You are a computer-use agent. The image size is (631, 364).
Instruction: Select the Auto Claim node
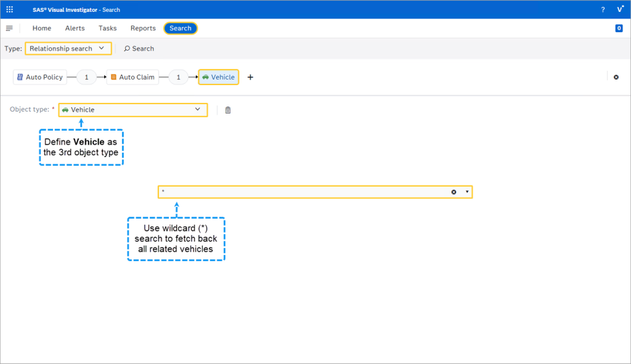133,77
